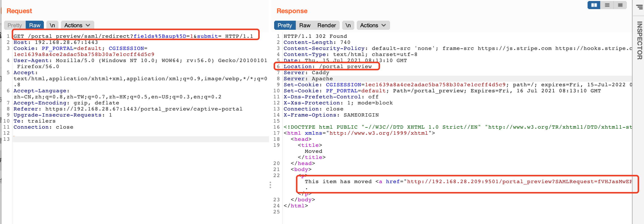Image resolution: width=644 pixels, height=224 pixels.
Task: Click the X-Xss-Protection header line
Action: pyautogui.click(x=338, y=103)
